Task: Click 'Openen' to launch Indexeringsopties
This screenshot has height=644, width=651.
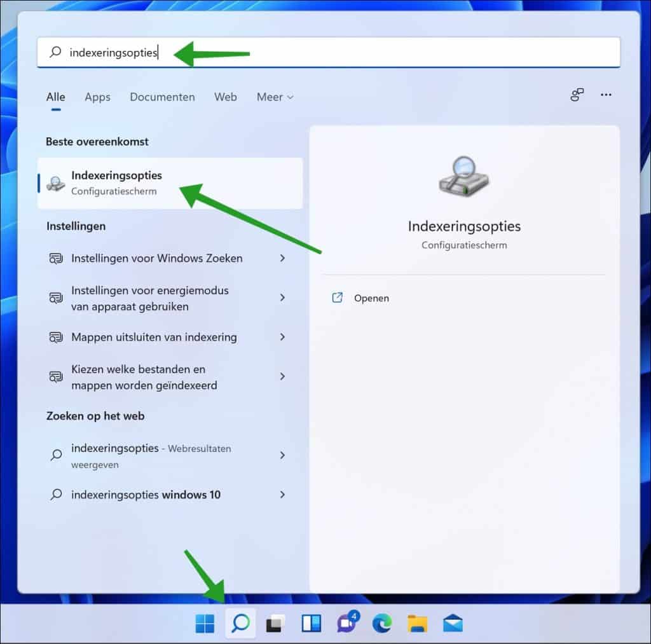Action: (371, 298)
